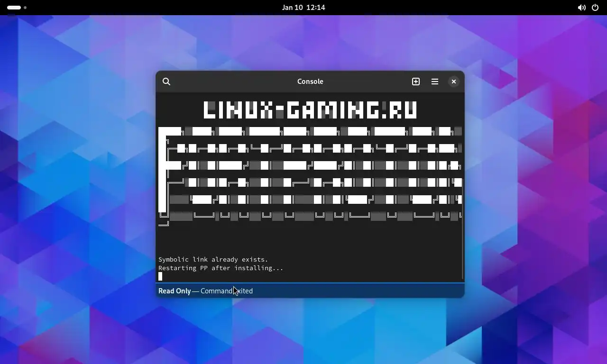Click the 'Read Only' status label
Image resolution: width=607 pixels, height=364 pixels.
tap(175, 291)
